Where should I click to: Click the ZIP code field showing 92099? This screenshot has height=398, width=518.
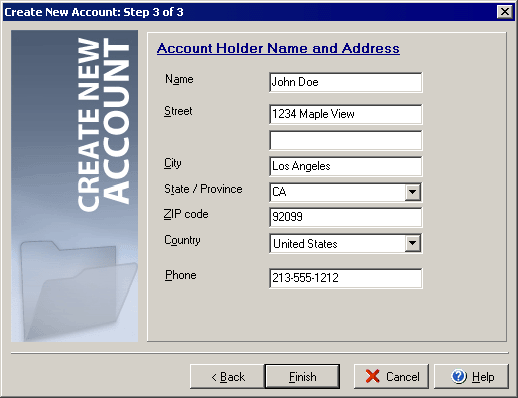click(x=346, y=217)
